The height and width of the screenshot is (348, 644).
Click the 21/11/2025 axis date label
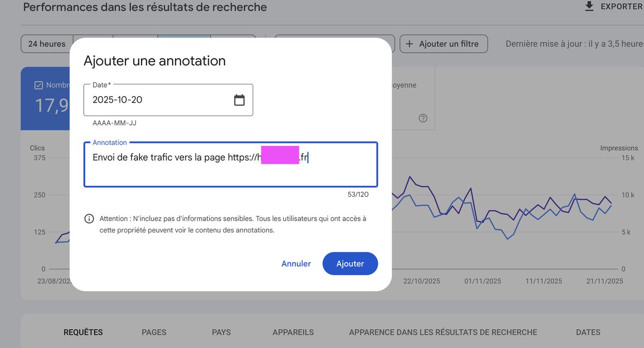click(605, 281)
